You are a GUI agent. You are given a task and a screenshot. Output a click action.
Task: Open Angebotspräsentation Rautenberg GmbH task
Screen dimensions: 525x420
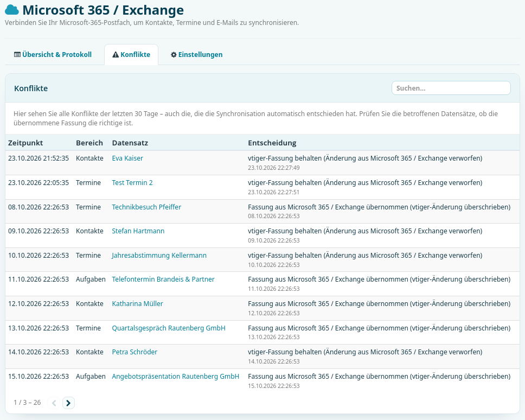tap(175, 376)
